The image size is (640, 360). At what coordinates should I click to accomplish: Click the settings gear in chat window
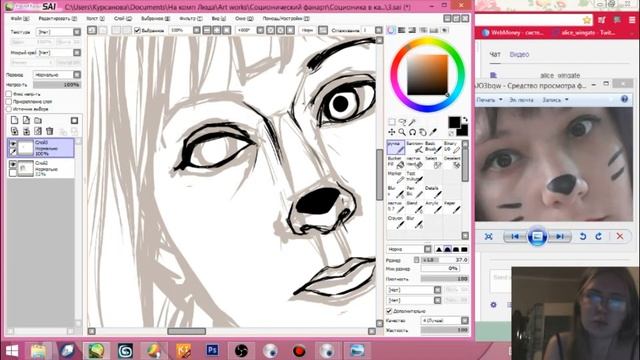pyautogui.click(x=493, y=304)
